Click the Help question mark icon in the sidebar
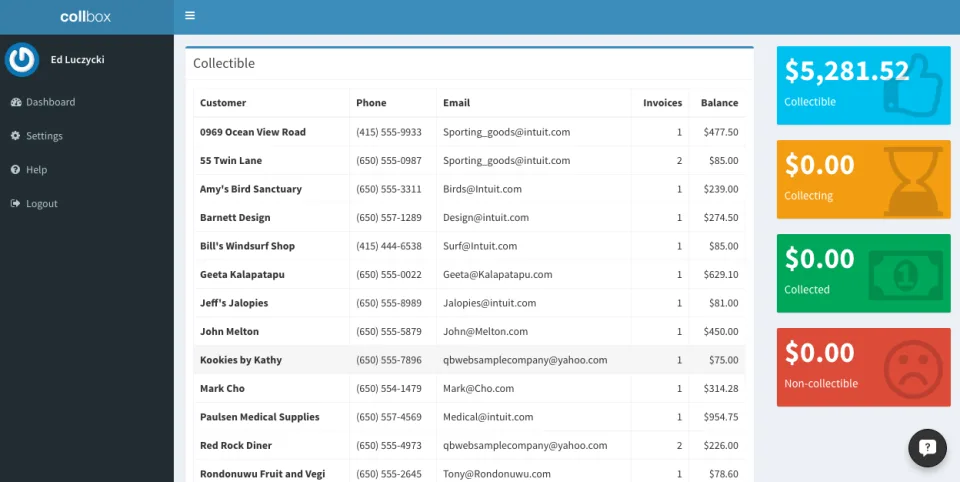Image resolution: width=960 pixels, height=482 pixels. [x=15, y=170]
